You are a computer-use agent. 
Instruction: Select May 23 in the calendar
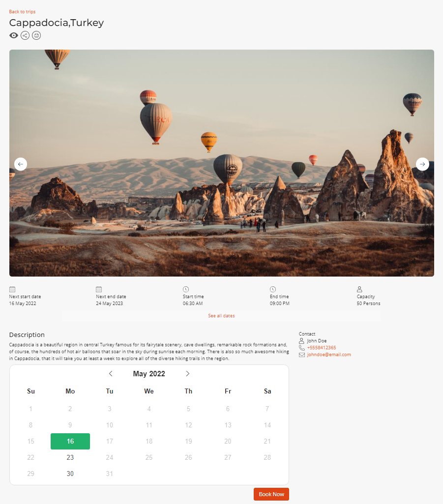click(x=70, y=457)
